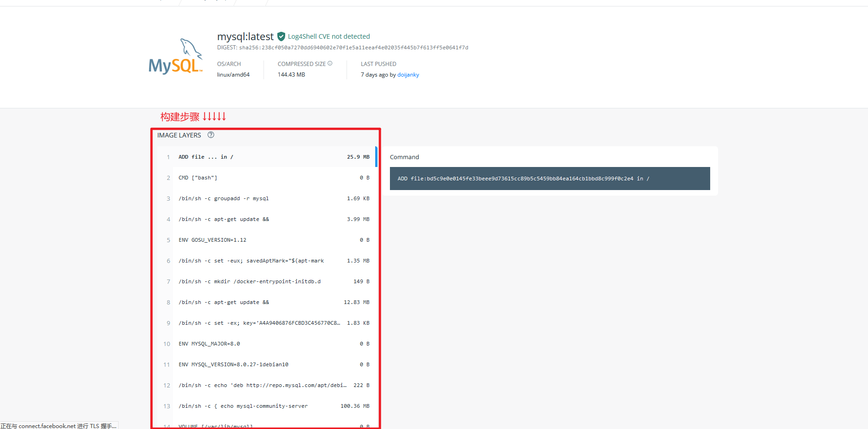
Task: Select layer 1 ADD file in /
Action: [x=267, y=157]
